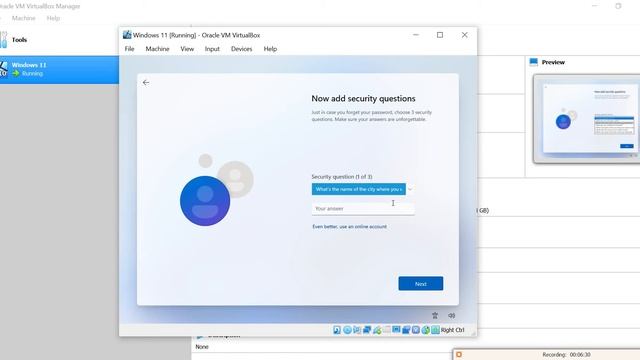Click the USB devices status icon
Image resolution: width=640 pixels, height=360 pixels.
pyautogui.click(x=377, y=330)
